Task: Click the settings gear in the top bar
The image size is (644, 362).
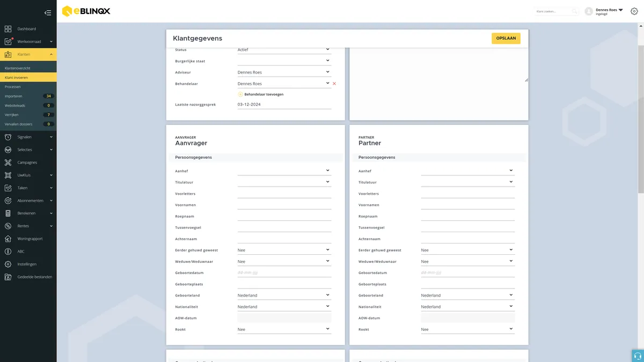Action: (x=634, y=11)
